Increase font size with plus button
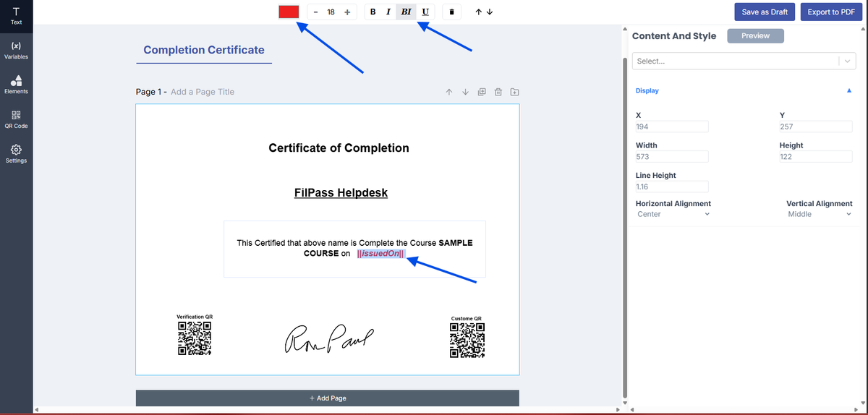868x415 pixels. pyautogui.click(x=347, y=12)
